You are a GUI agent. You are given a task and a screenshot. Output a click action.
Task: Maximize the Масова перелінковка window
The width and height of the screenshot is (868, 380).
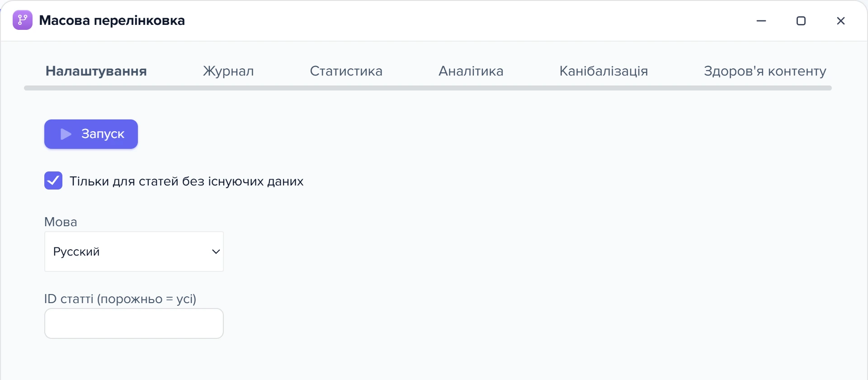coord(801,21)
